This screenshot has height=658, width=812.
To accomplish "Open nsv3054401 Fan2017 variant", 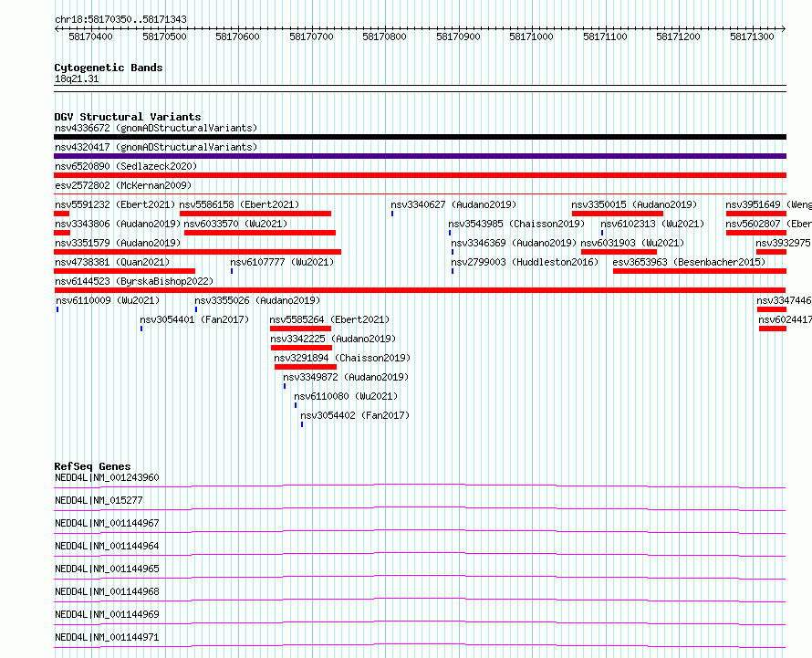I will coord(194,319).
